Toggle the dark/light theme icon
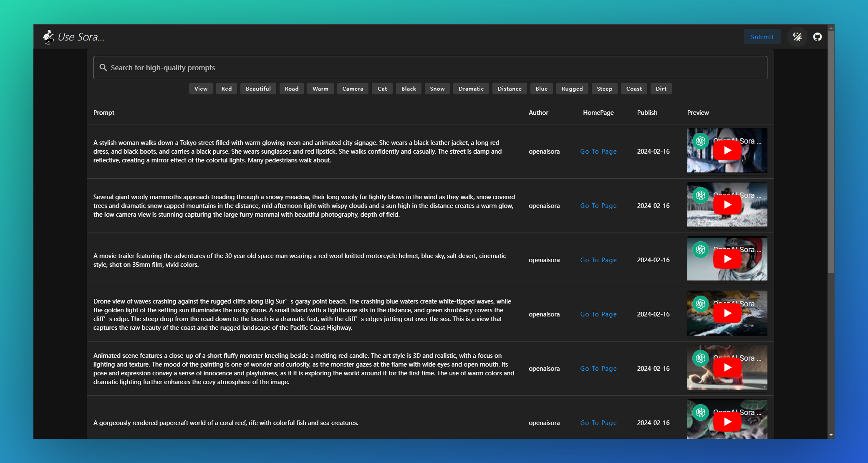The height and width of the screenshot is (463, 868). click(x=797, y=37)
